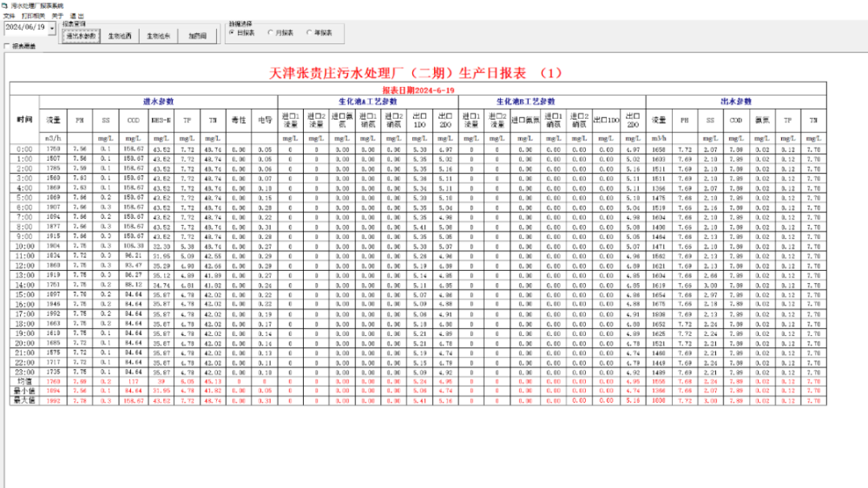Click the 15:00 time row label
The width and height of the screenshot is (868, 488).
point(24,295)
